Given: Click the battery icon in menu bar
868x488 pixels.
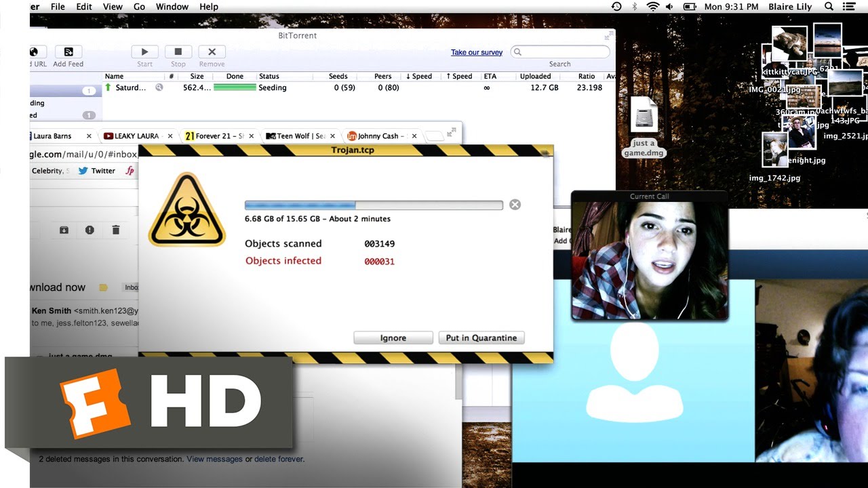Looking at the screenshot, I should [690, 6].
